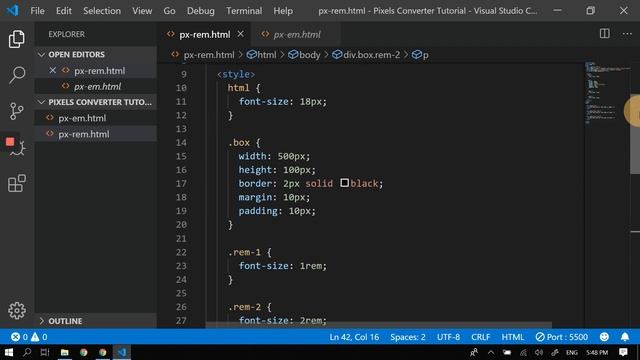Open the View menu

(x=142, y=11)
